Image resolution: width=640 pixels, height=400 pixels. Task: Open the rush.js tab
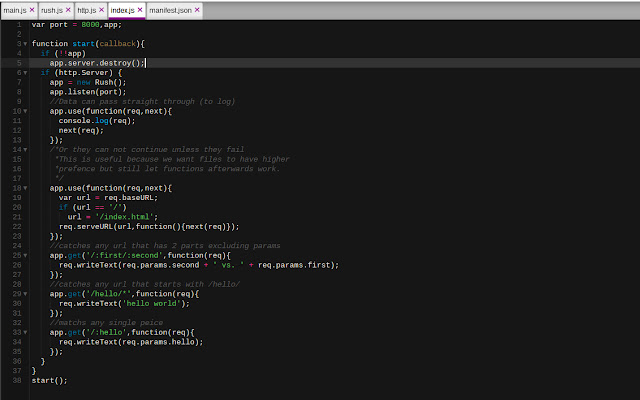[x=52, y=10]
